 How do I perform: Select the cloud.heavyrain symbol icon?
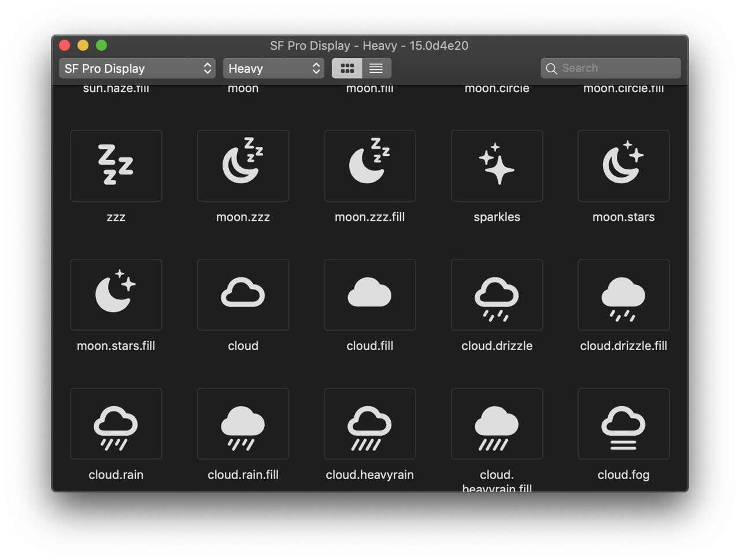370,424
